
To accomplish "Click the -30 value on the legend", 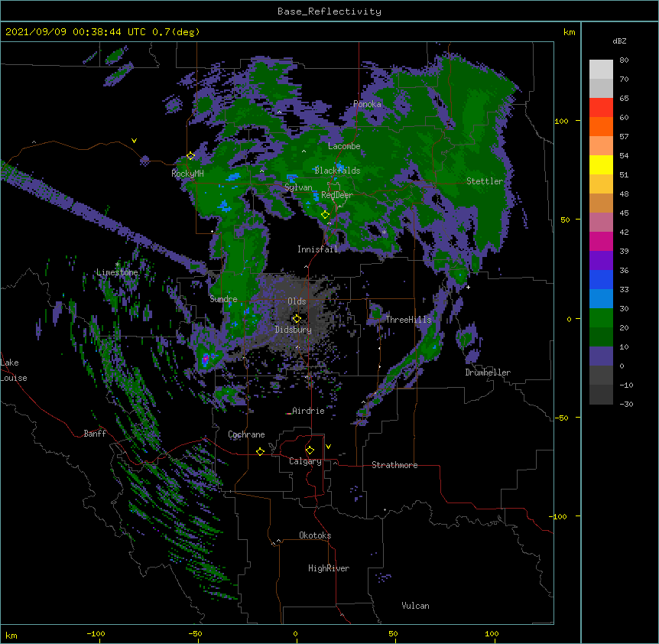I will 626,404.
